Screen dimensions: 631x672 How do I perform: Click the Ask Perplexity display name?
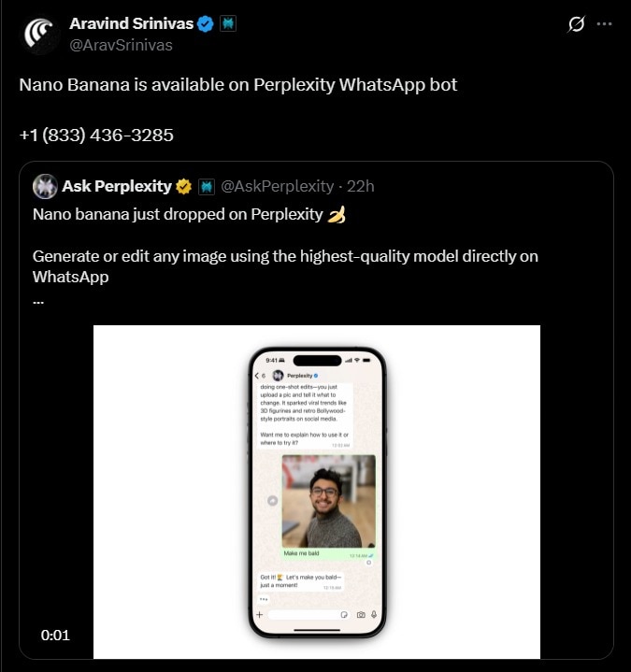(x=117, y=186)
